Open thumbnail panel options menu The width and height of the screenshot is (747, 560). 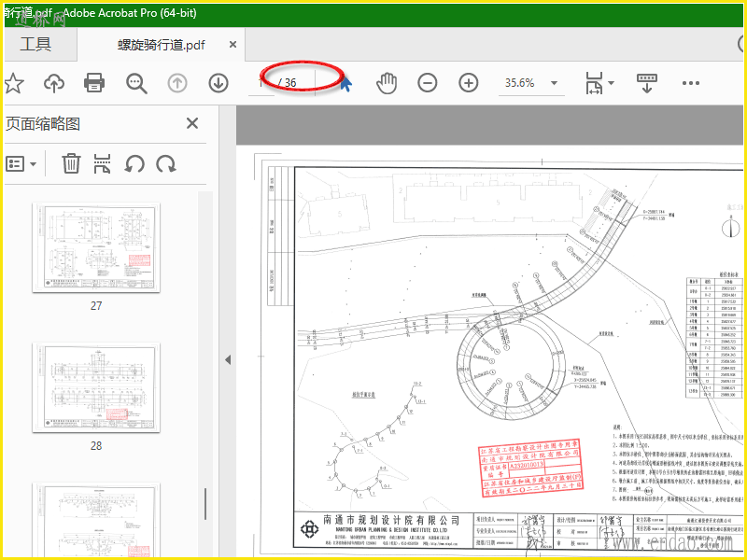point(21,163)
